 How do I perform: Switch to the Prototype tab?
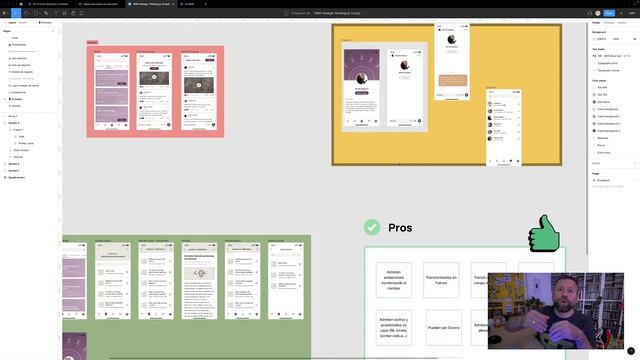coord(609,22)
